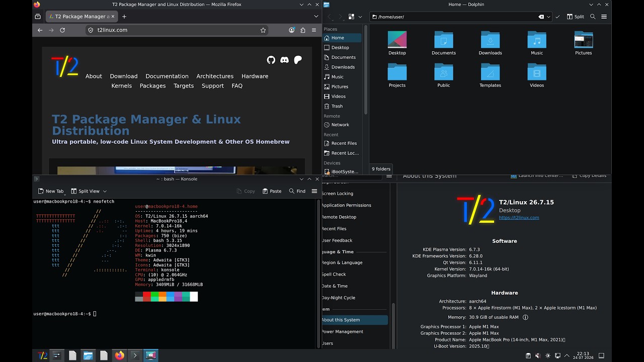Open the Firefox application hamburger menu

coord(315,30)
